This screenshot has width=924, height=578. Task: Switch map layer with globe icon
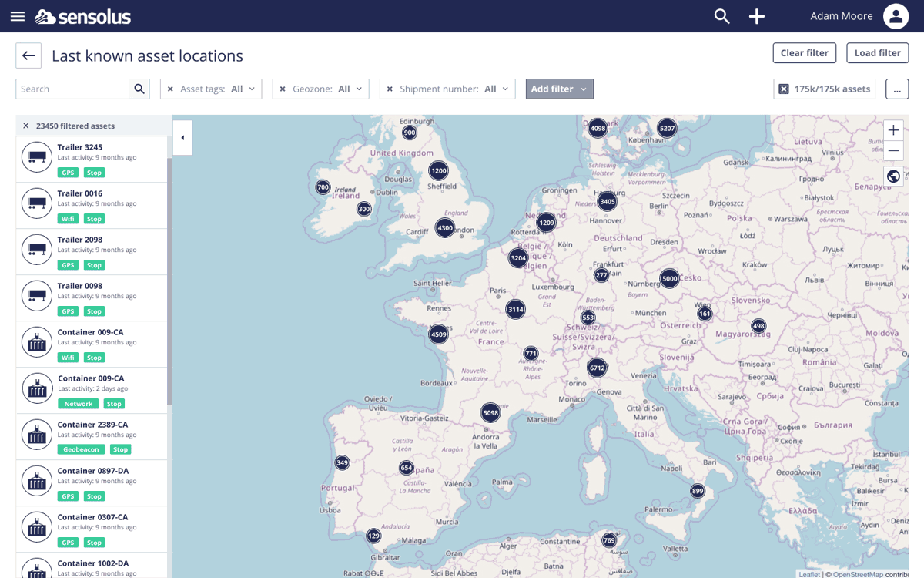coord(893,176)
